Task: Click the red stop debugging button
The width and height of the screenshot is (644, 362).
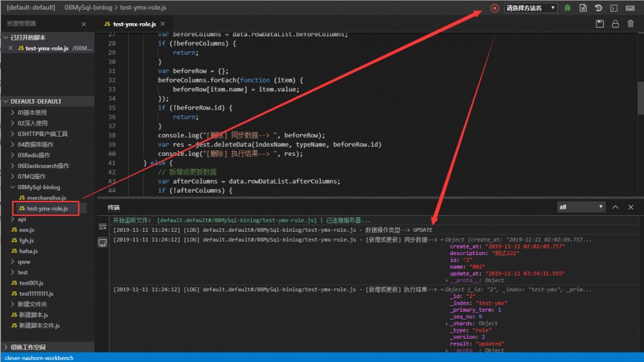Action: 495,8
